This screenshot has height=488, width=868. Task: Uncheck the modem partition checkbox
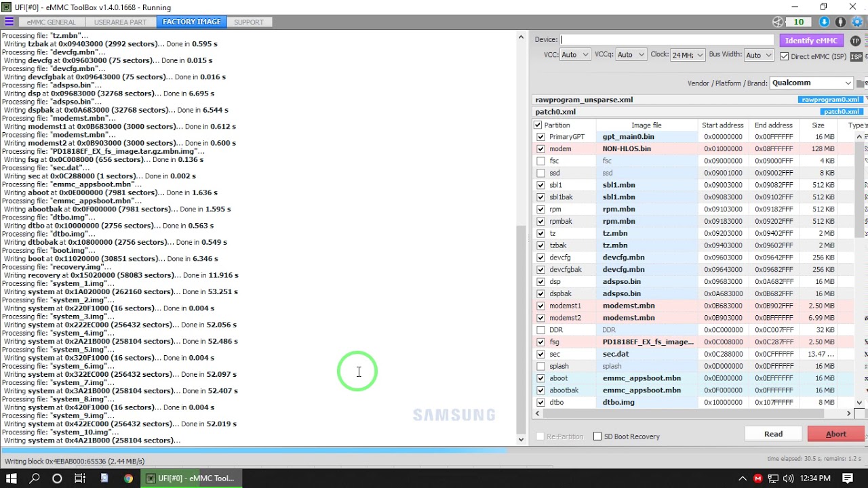[540, 149]
